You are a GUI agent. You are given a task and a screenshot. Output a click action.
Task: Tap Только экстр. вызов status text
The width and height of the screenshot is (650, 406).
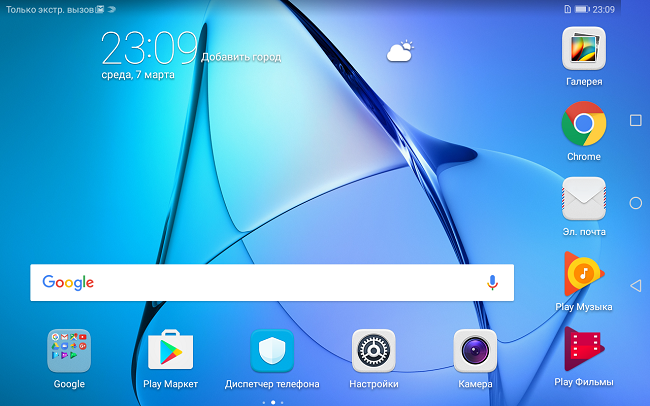(x=50, y=9)
